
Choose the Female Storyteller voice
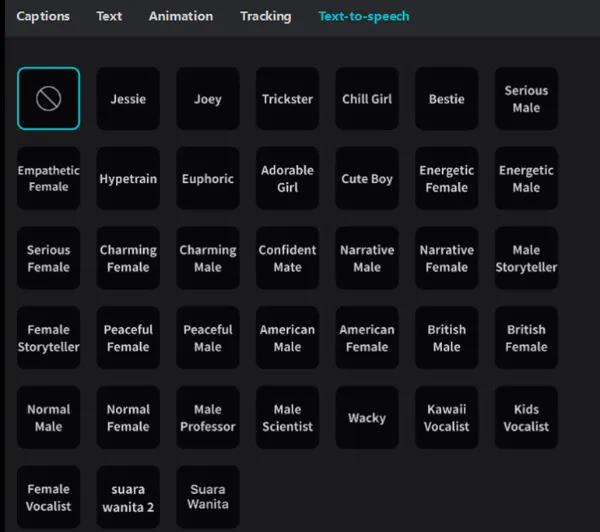[49, 338]
